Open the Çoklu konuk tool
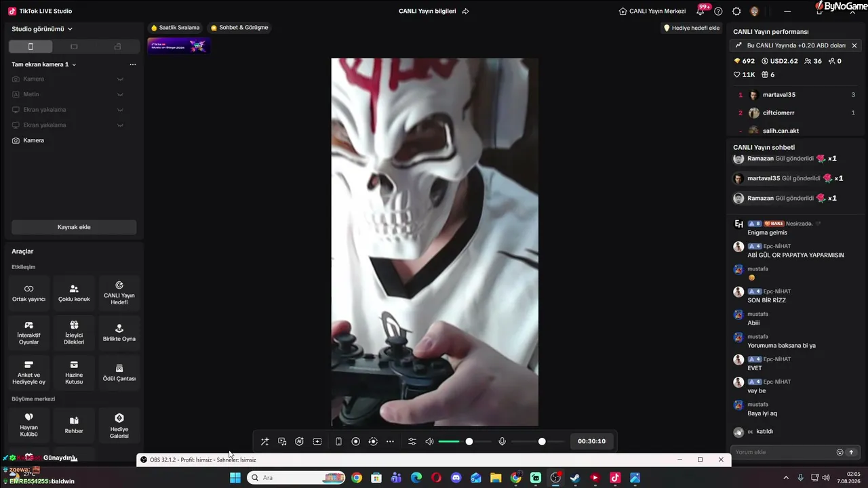Viewport: 868px width, 488px height. pyautogui.click(x=74, y=293)
